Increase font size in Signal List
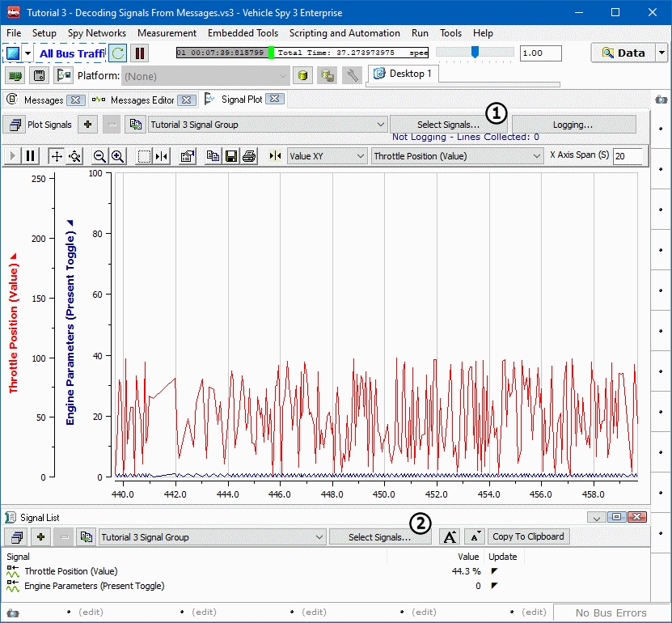This screenshot has height=623, width=672. 450,536
